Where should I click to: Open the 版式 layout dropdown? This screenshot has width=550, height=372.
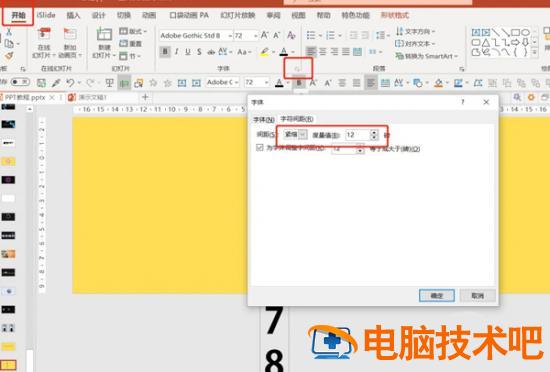[x=133, y=31]
